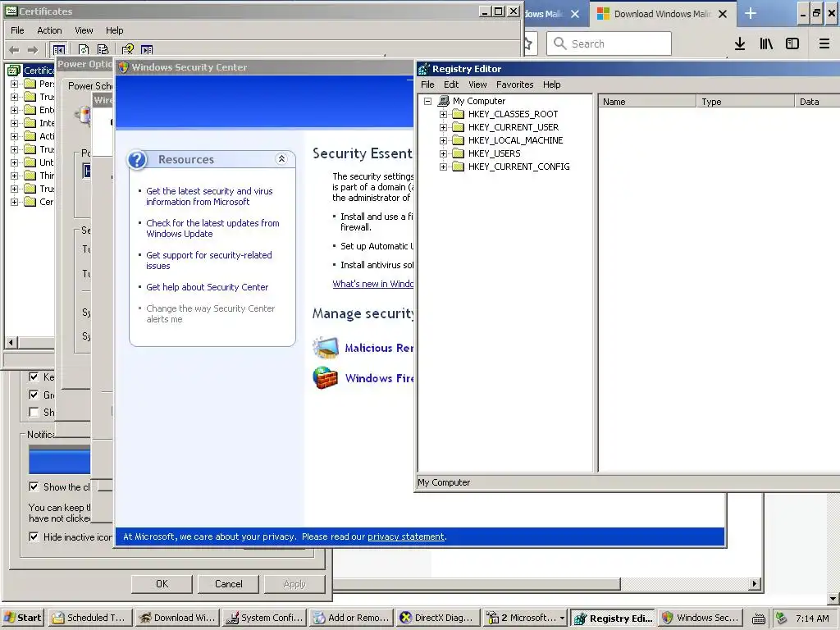Click the Back arrow in Certificates toolbar
This screenshot has width=840, height=630.
(15, 50)
